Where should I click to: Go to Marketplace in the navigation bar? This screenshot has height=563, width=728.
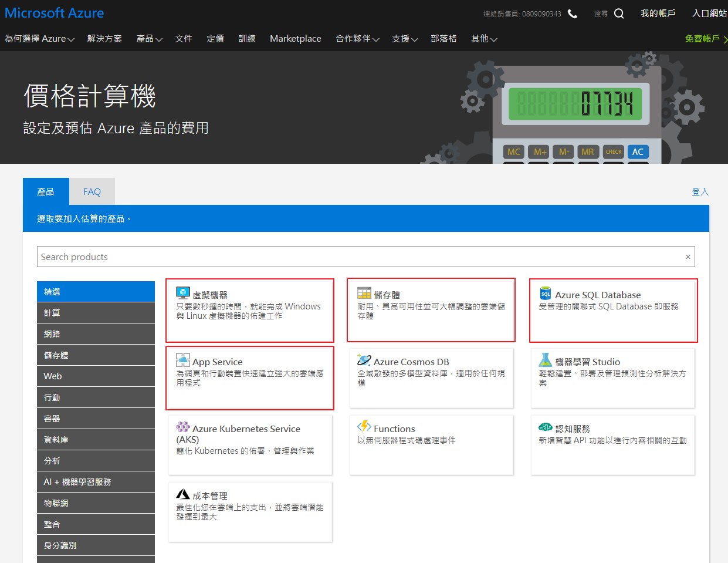[x=296, y=39]
